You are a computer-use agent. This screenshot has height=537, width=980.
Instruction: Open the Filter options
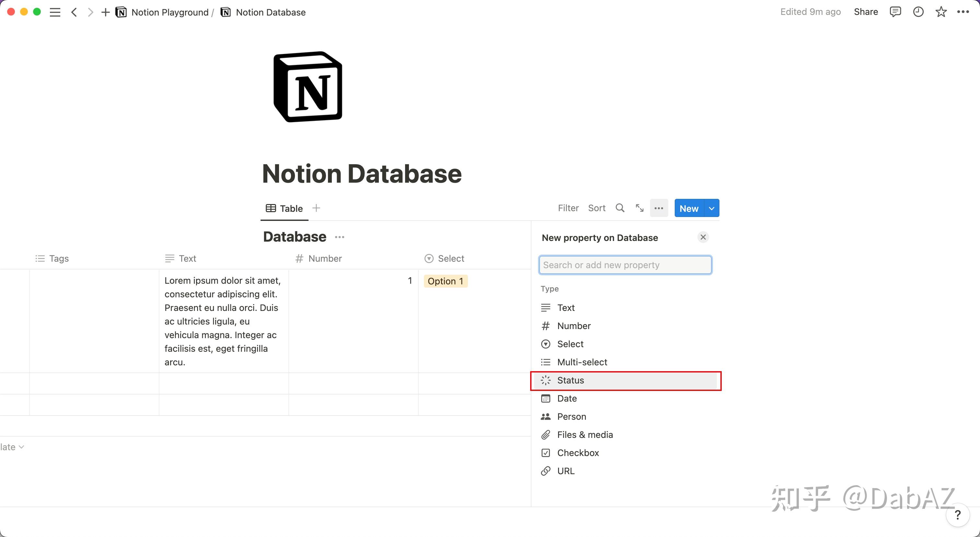point(568,208)
